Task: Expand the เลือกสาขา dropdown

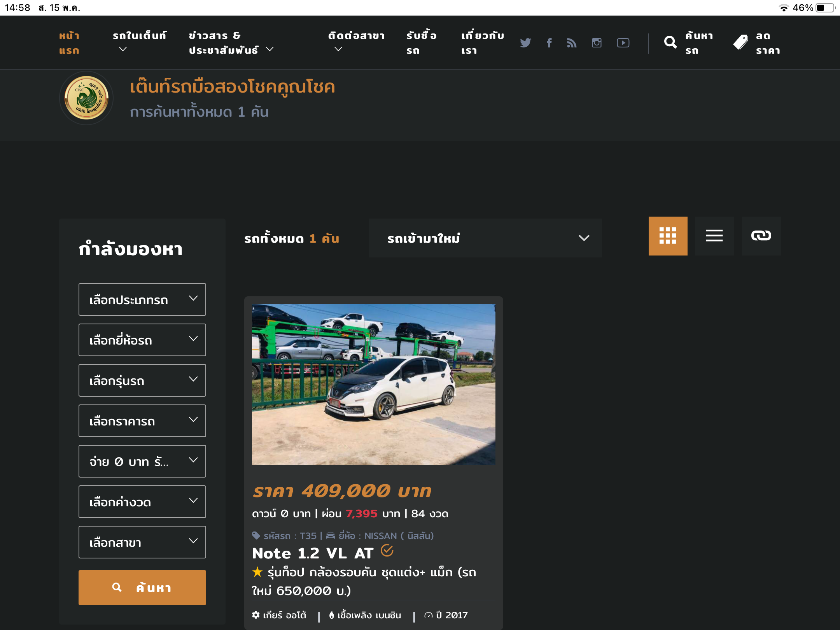Action: [x=142, y=542]
